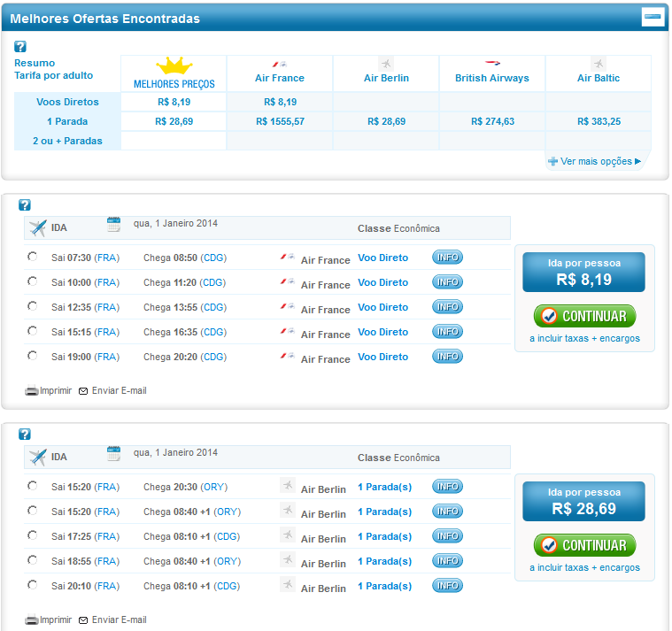Click airplane IDA icon in Air Berlin section
The image size is (672, 631).
[x=38, y=457]
